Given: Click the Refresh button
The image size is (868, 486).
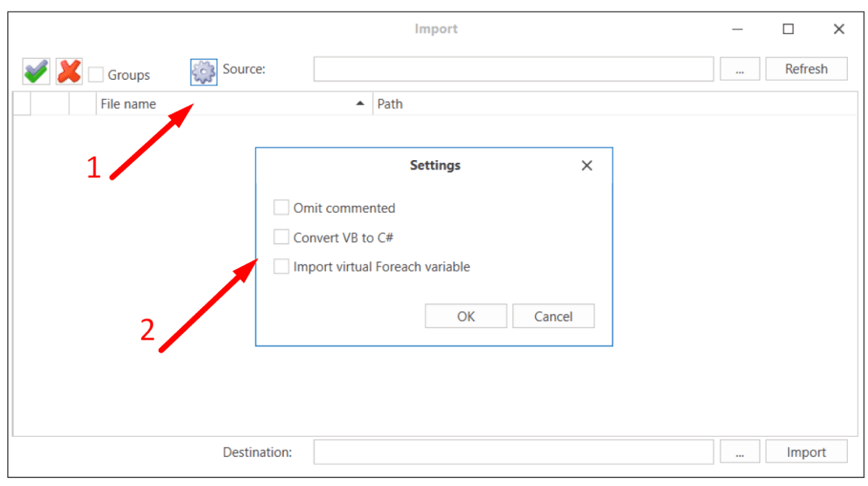Looking at the screenshot, I should [x=806, y=70].
